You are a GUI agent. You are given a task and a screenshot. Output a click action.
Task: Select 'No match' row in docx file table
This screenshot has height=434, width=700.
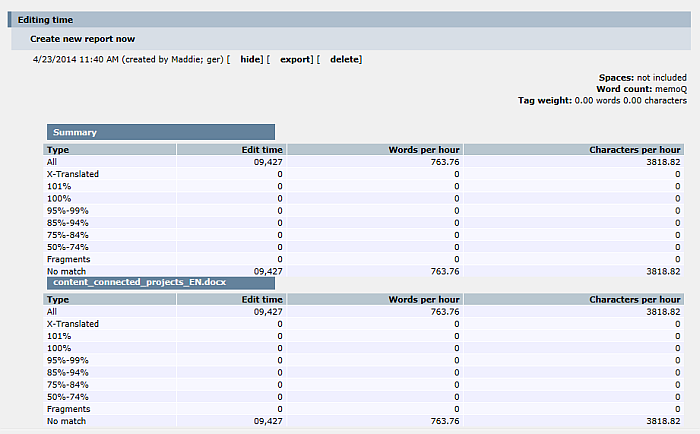66,421
